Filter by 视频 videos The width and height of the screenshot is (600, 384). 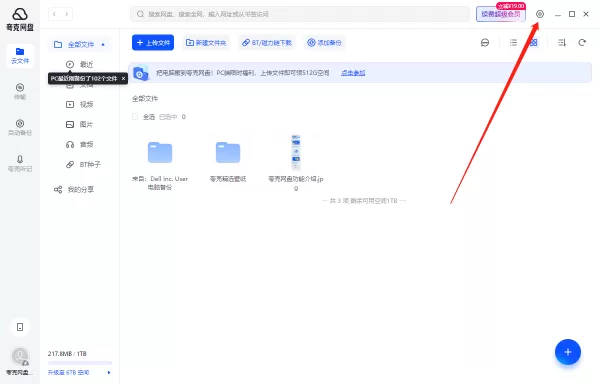click(x=86, y=104)
